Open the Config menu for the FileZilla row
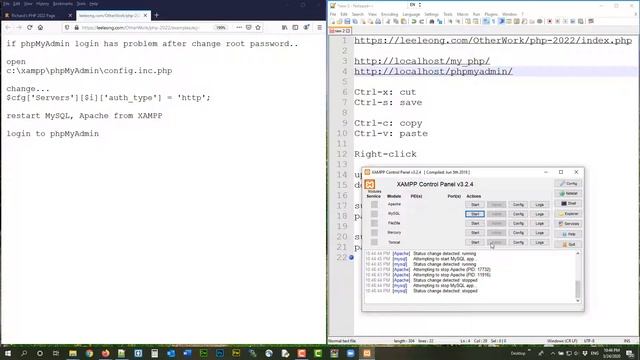 (x=518, y=223)
